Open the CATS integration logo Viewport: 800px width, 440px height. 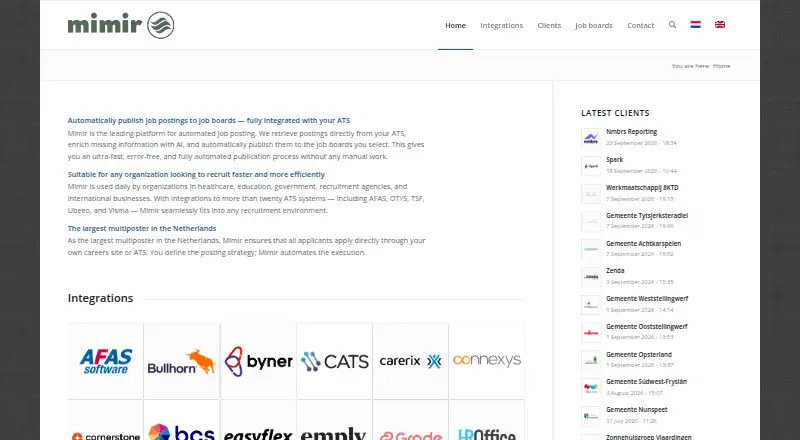pyautogui.click(x=334, y=361)
